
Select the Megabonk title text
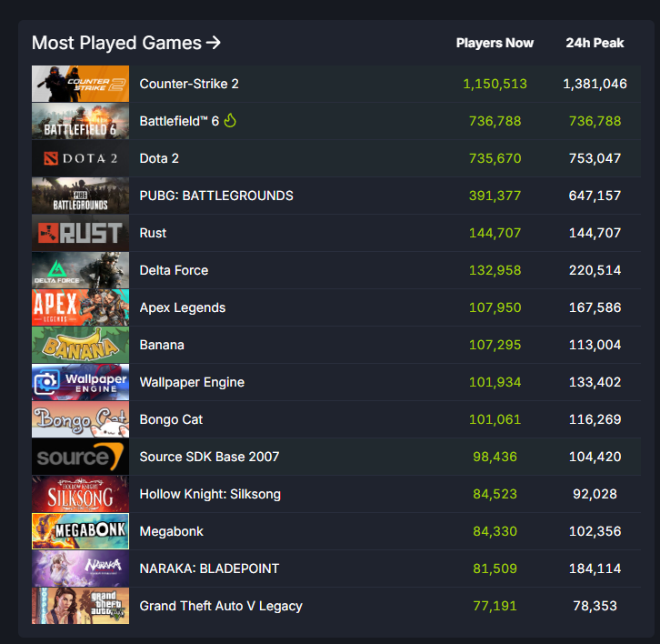(x=171, y=531)
